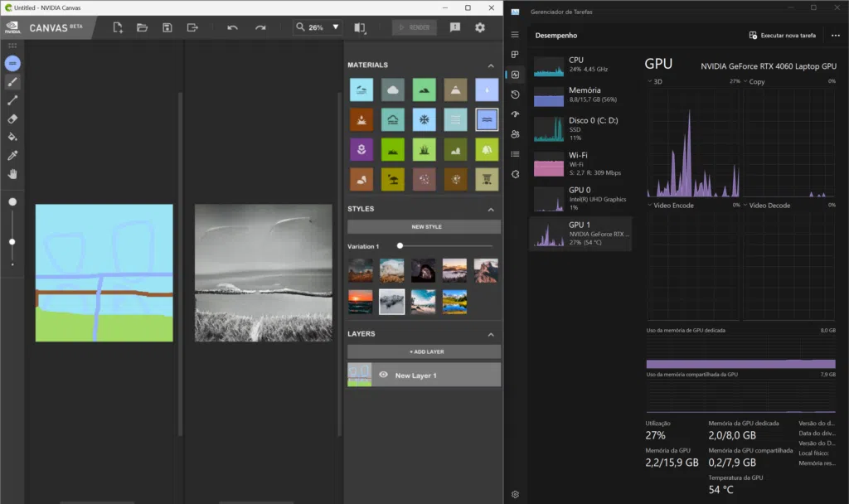Select the Eraser tool in Canvas toolbar

click(12, 119)
